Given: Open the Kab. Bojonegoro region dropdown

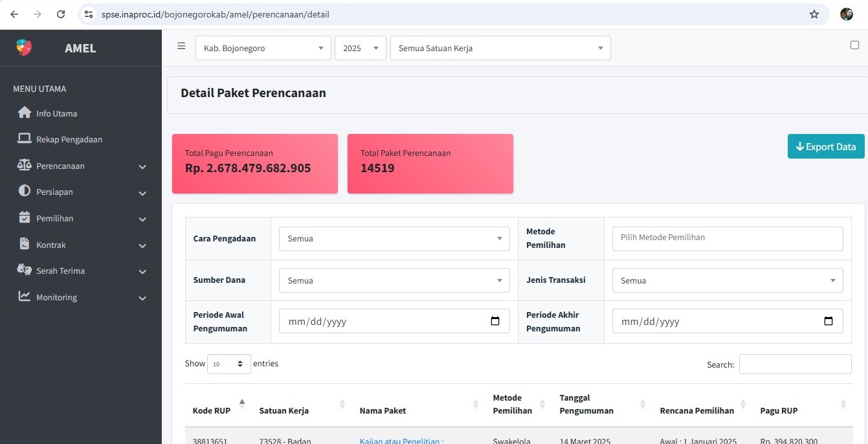Looking at the screenshot, I should (x=263, y=48).
